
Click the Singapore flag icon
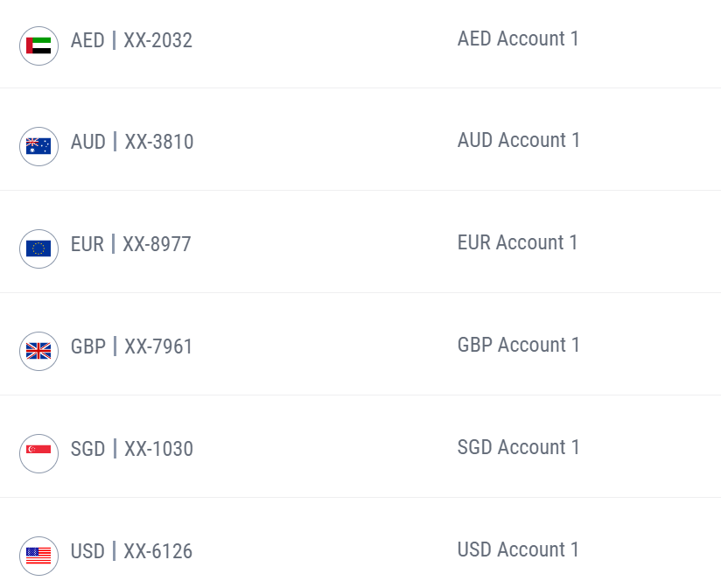point(38,453)
